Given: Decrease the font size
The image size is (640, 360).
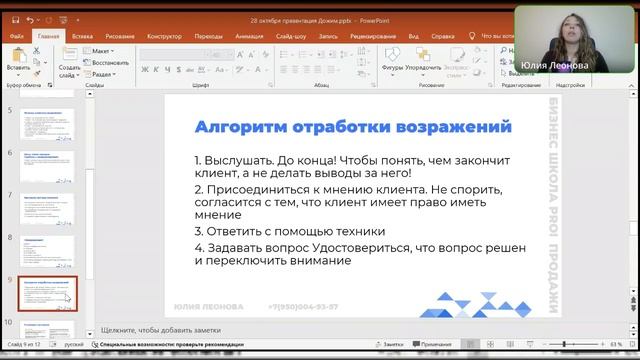Looking at the screenshot, I should 252,55.
